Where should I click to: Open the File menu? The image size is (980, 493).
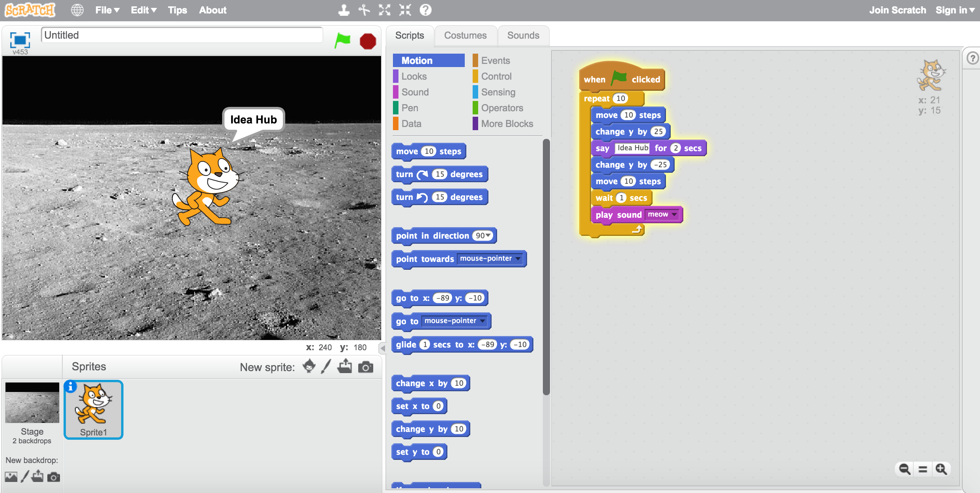coord(107,10)
